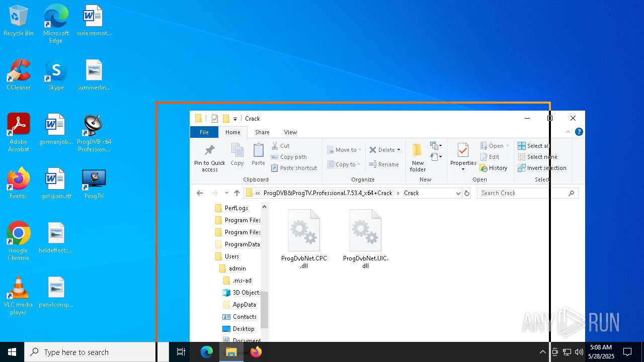Open the Move to dropdown

345,150
